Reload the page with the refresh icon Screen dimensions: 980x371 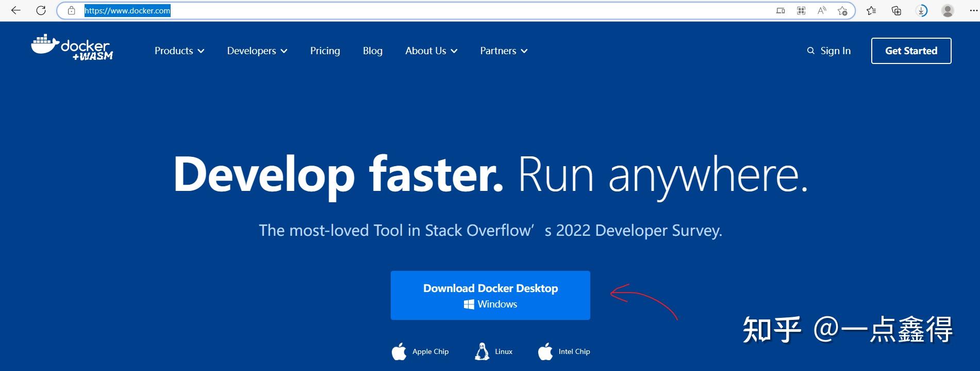(41, 10)
